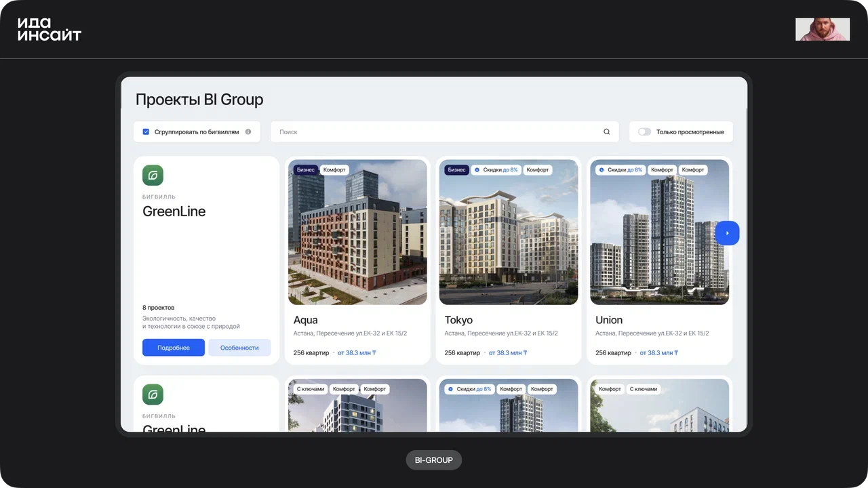Click the от 38.3 млн price on Union

(x=659, y=353)
